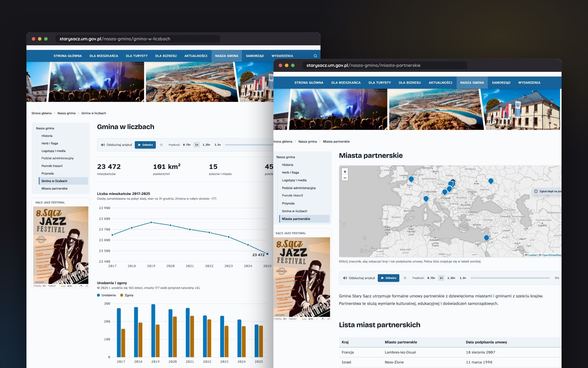Open Sącz Jazz Festival poster in back window

(x=61, y=246)
